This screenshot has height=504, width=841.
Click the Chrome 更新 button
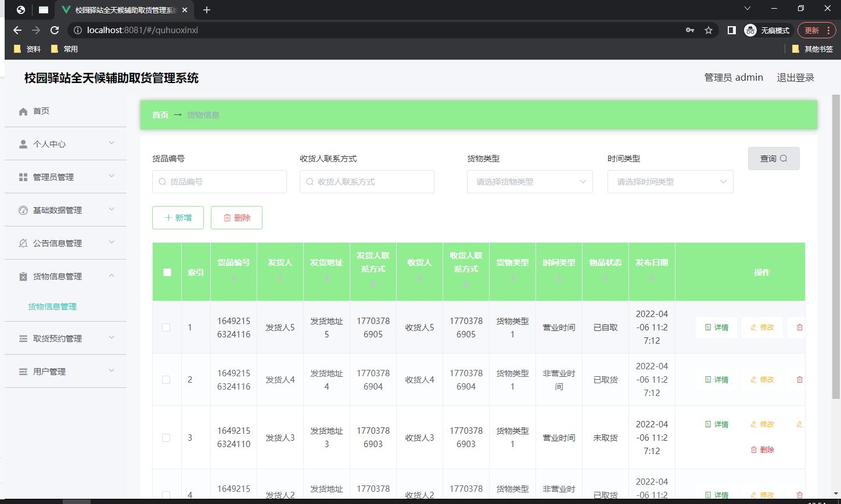[x=817, y=30]
